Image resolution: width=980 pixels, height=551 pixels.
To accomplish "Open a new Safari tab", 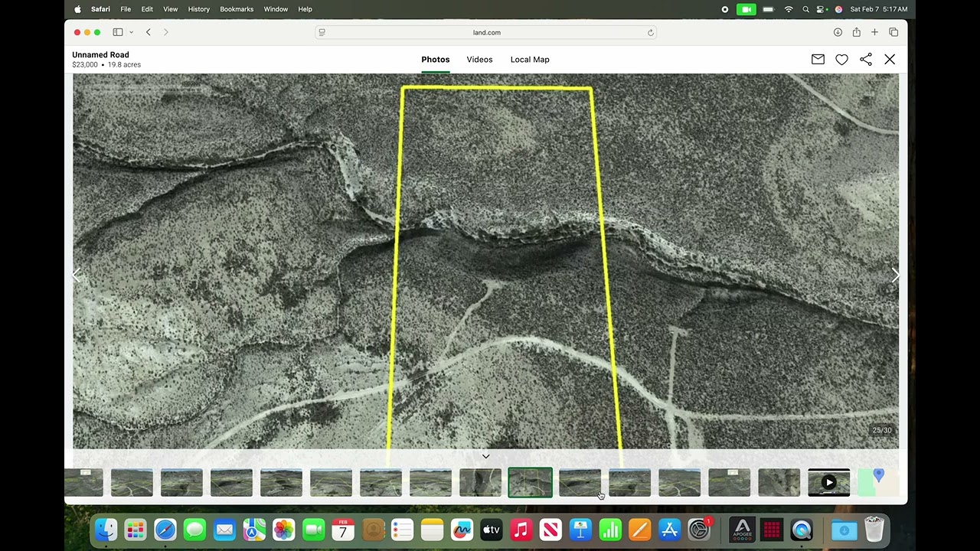I will tap(874, 32).
